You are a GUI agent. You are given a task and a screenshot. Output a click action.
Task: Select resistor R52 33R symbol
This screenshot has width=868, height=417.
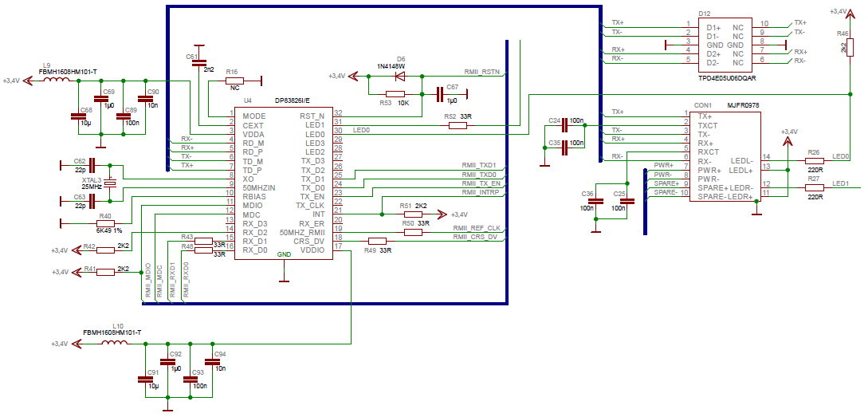(x=458, y=126)
